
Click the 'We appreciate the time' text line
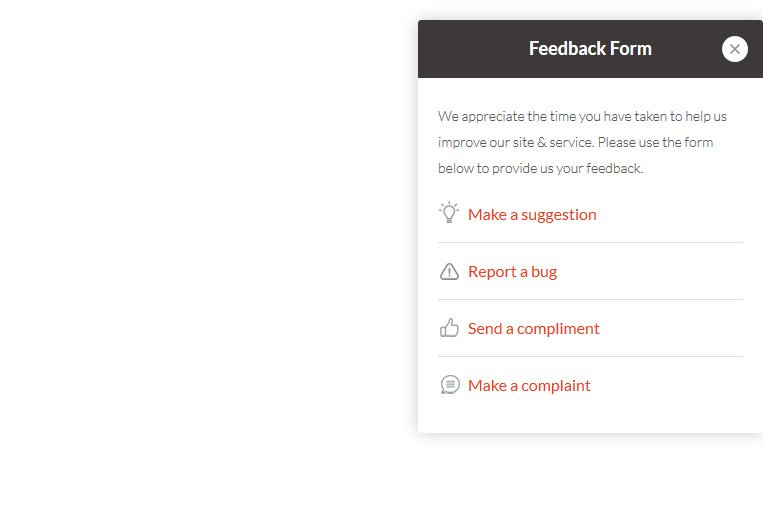coord(582,116)
